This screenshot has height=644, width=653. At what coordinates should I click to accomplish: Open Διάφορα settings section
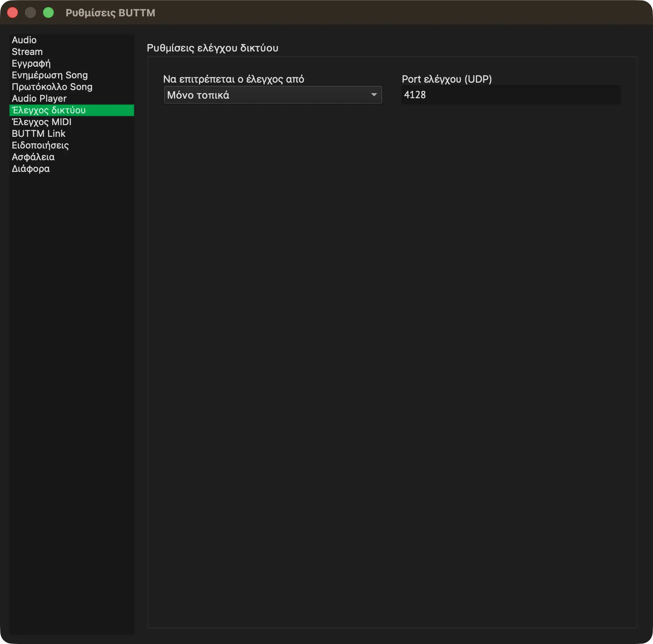click(x=71, y=169)
